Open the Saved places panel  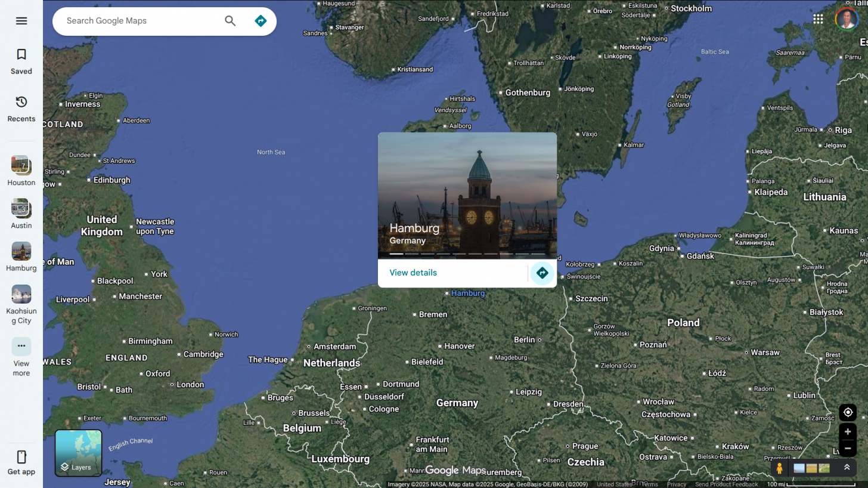tap(21, 61)
